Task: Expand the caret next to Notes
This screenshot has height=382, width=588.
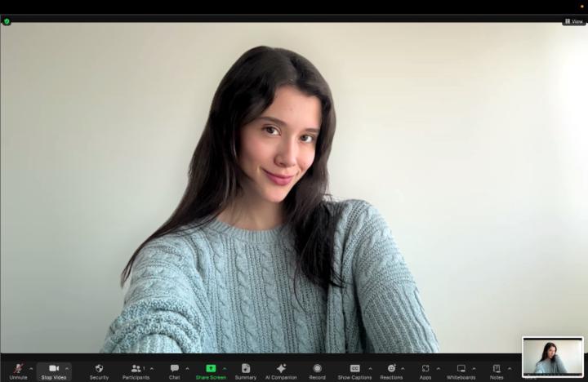Action: point(510,369)
